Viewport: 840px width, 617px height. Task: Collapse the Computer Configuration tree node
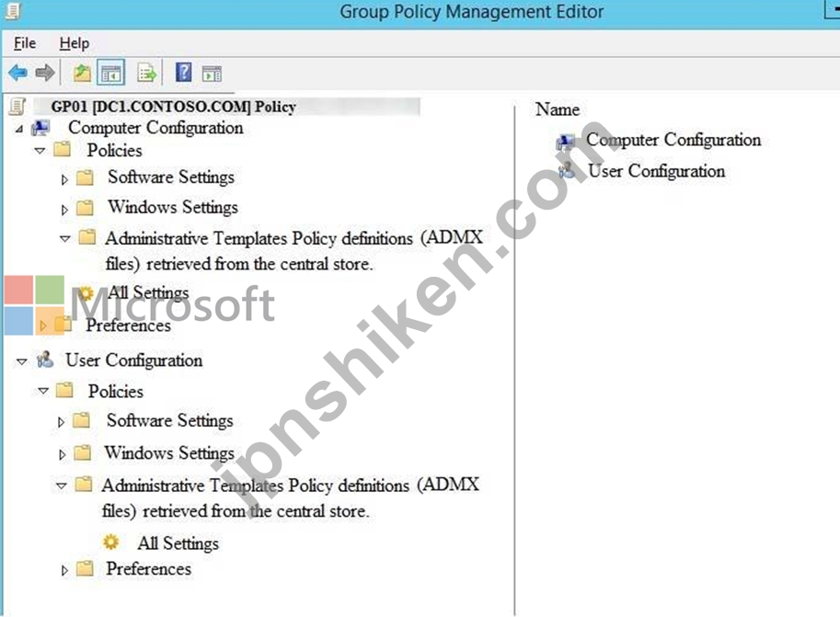[x=19, y=129]
